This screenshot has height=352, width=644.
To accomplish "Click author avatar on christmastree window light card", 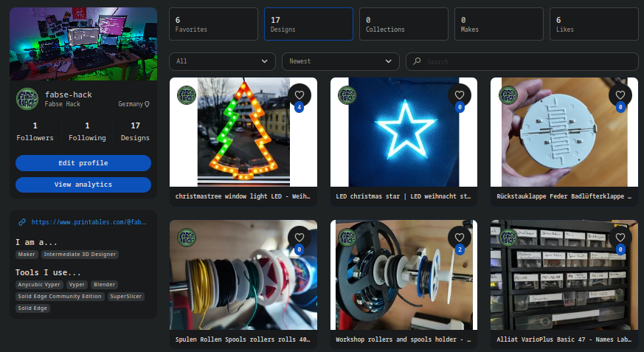I will 187,95.
